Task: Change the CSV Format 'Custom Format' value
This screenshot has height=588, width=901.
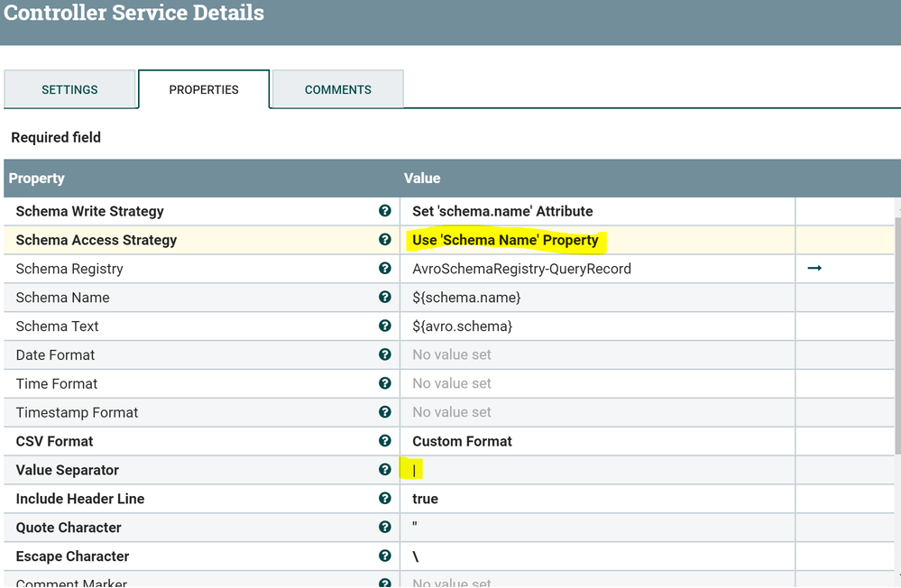Action: pos(462,441)
